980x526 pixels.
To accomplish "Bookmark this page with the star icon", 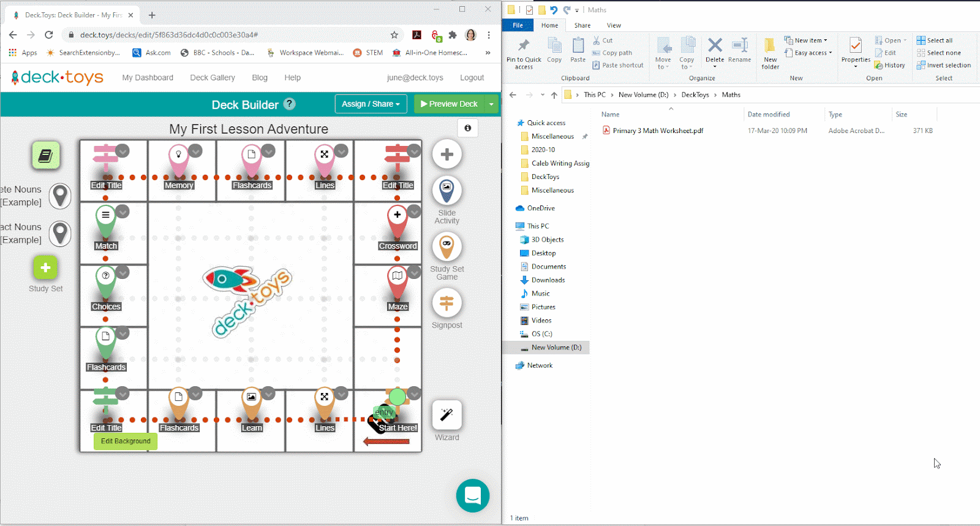I will [x=394, y=35].
